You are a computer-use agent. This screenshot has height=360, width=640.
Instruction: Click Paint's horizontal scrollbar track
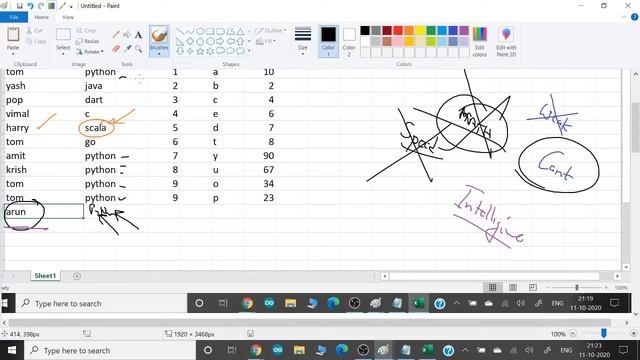point(310,323)
